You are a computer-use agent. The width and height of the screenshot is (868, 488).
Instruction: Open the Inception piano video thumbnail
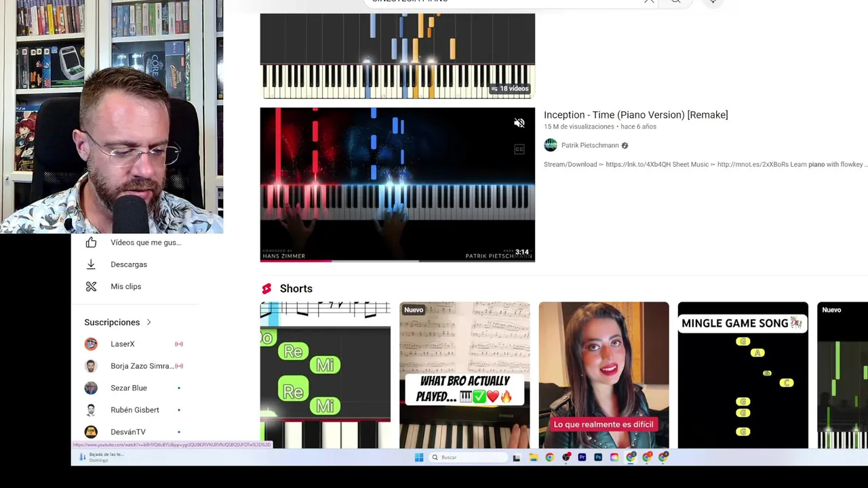point(397,184)
